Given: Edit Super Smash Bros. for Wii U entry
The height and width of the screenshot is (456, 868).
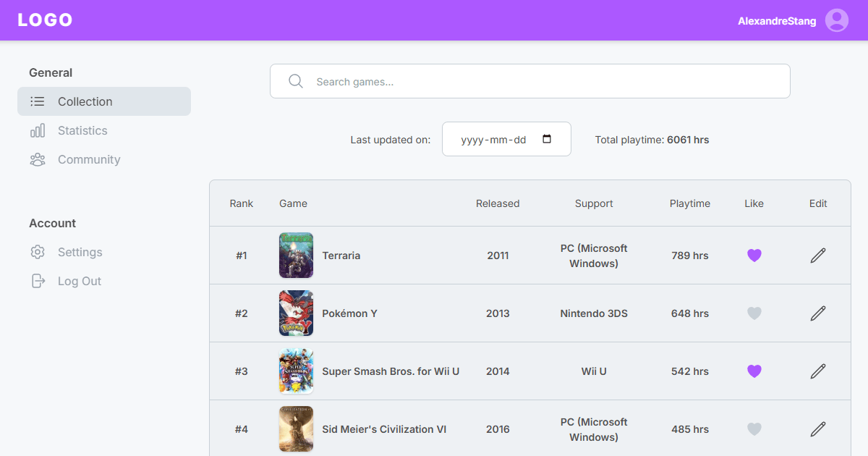Looking at the screenshot, I should [x=818, y=371].
